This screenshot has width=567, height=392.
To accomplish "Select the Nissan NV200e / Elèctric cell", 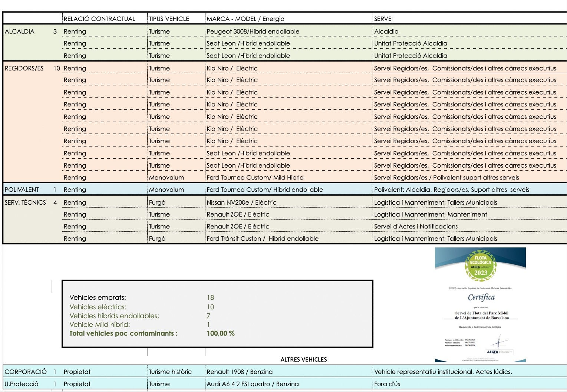I will (x=241, y=202).
